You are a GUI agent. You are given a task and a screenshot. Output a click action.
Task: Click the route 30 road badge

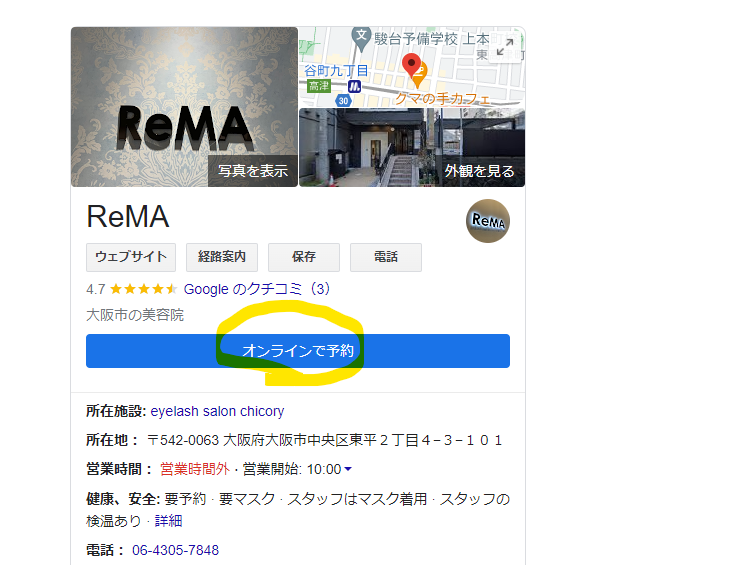(x=343, y=100)
